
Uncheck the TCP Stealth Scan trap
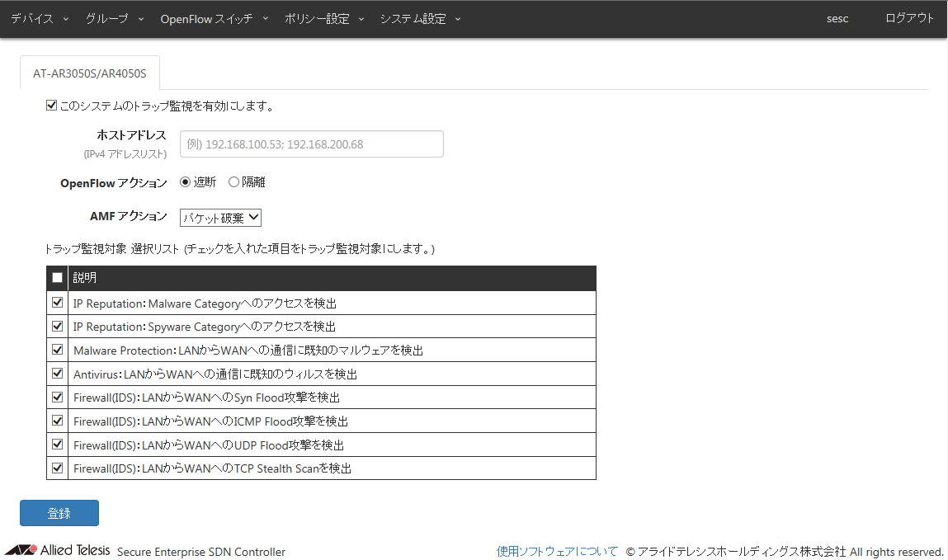click(x=57, y=468)
